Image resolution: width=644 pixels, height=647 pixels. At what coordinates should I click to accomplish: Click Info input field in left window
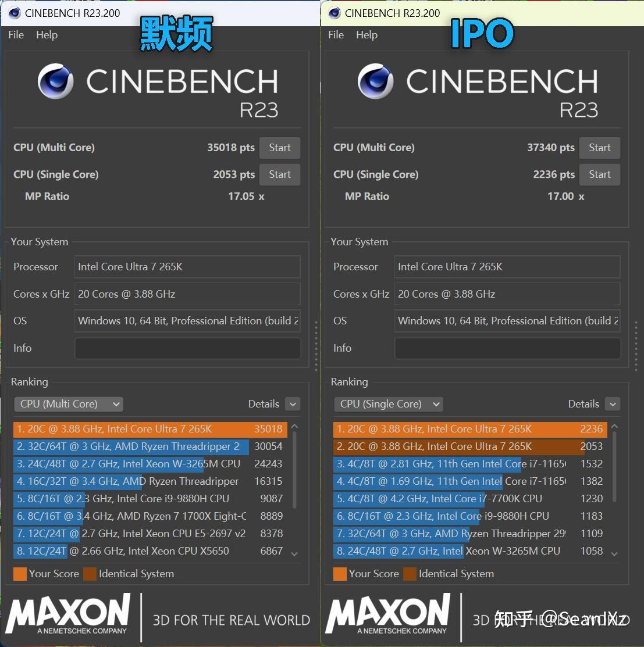187,348
